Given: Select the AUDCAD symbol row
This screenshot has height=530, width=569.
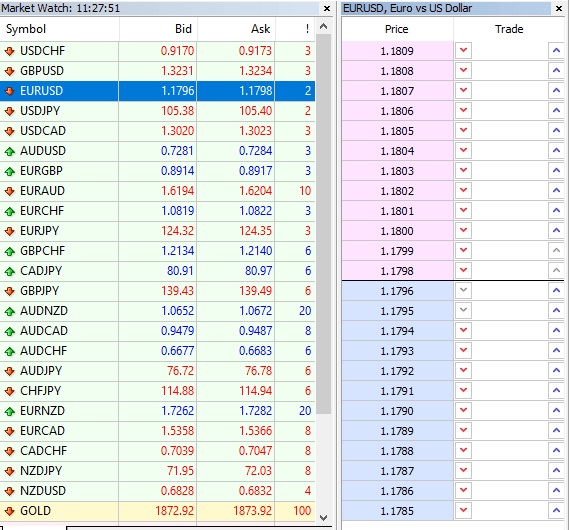Looking at the screenshot, I should pos(157,331).
